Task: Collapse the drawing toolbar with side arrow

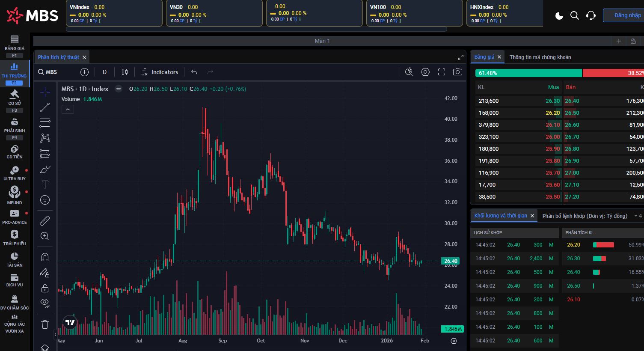Action: click(x=55, y=334)
